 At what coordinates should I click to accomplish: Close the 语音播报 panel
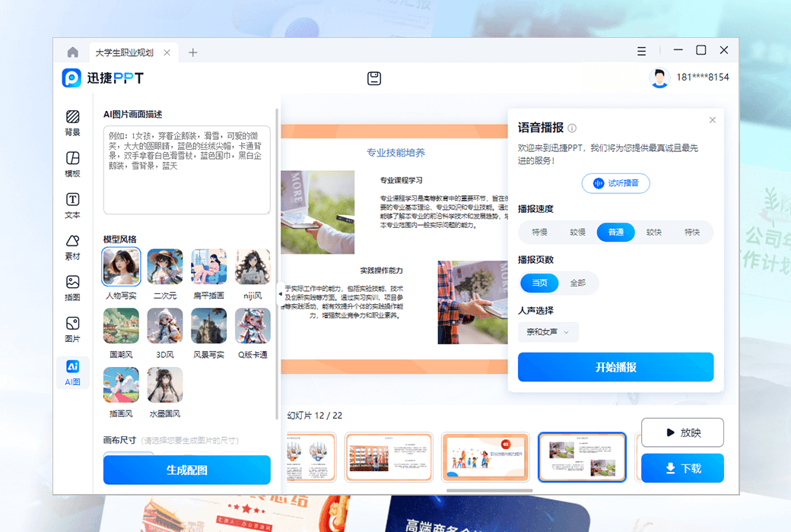[x=713, y=120]
